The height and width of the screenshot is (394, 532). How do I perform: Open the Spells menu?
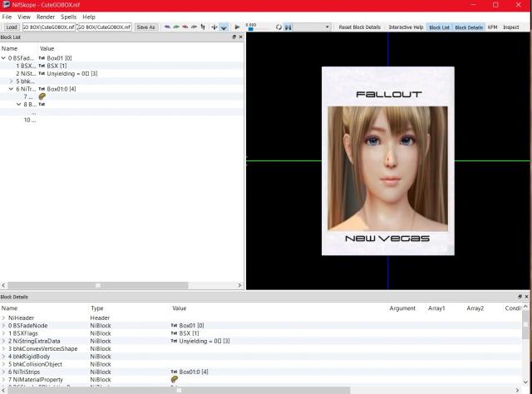[x=68, y=17]
